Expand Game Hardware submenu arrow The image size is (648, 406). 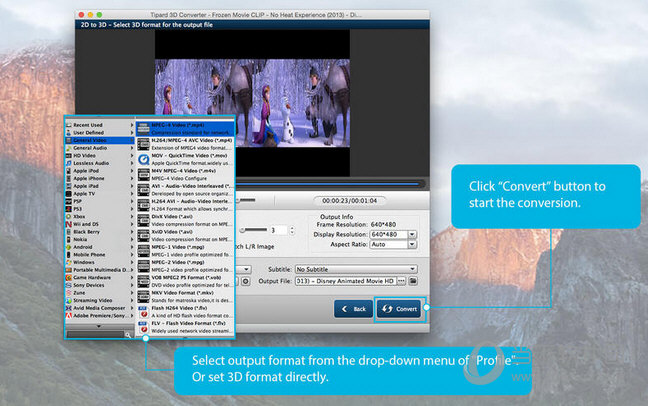coord(132,277)
